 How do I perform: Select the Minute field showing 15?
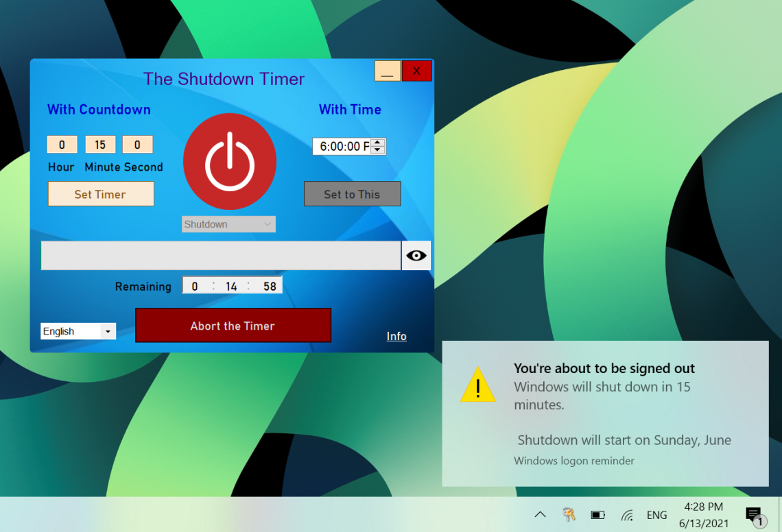100,144
